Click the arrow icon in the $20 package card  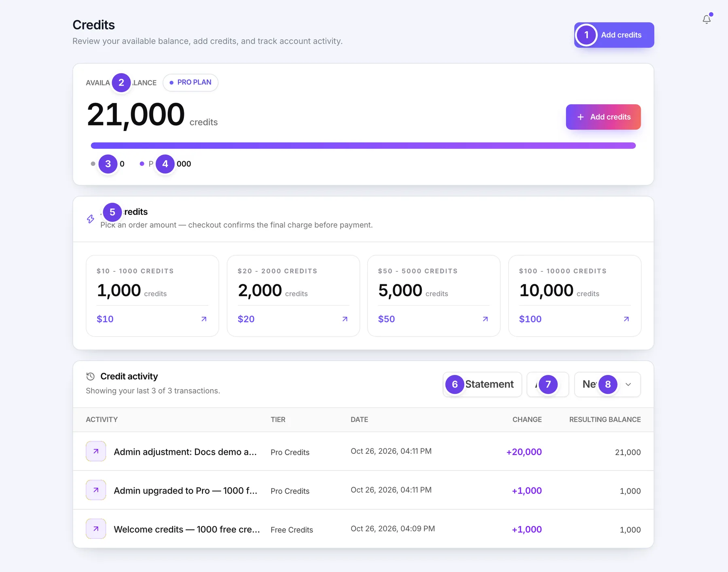point(345,319)
